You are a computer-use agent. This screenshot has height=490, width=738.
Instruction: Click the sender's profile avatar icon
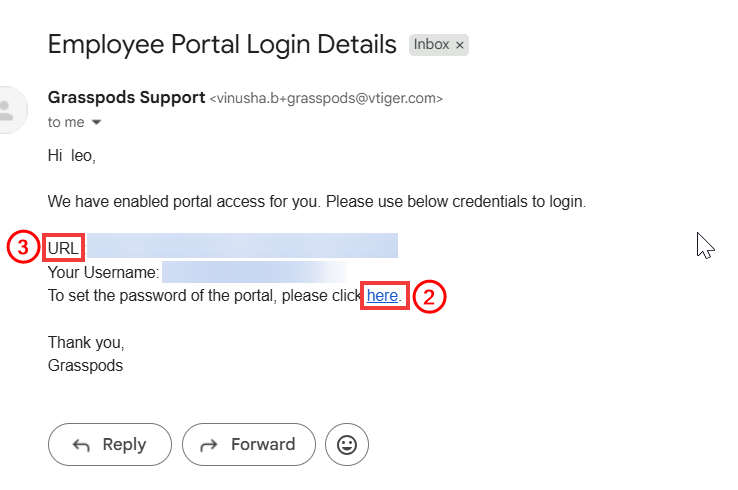coord(10,110)
